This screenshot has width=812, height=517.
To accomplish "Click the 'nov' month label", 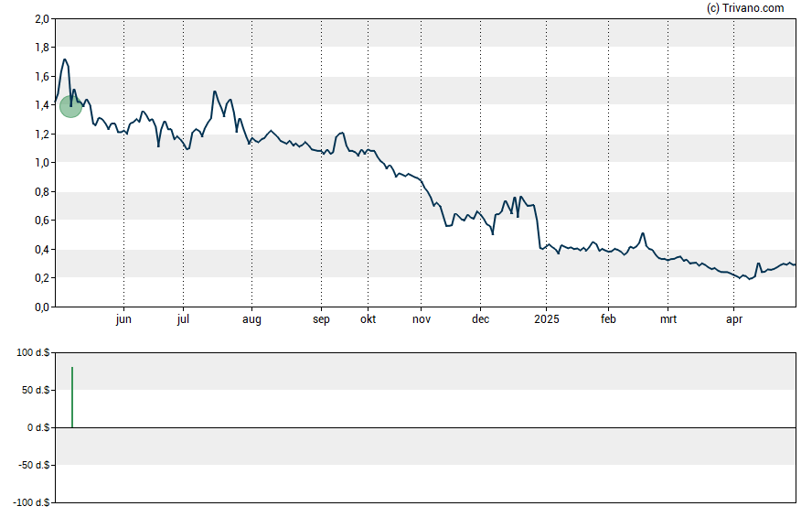I will point(421,319).
